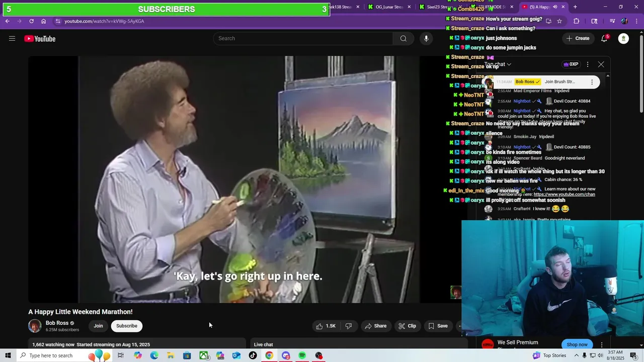
Task: Dislike the video with thumbs down
Action: coord(349,326)
